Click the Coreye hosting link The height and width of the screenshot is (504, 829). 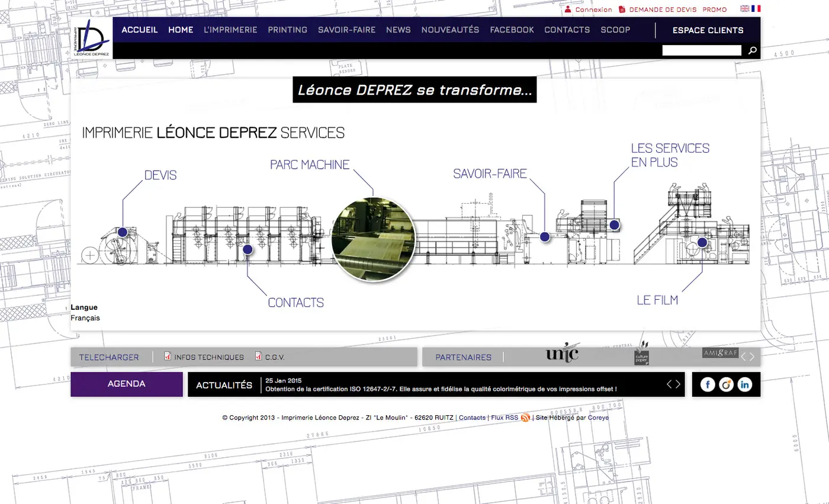(598, 418)
